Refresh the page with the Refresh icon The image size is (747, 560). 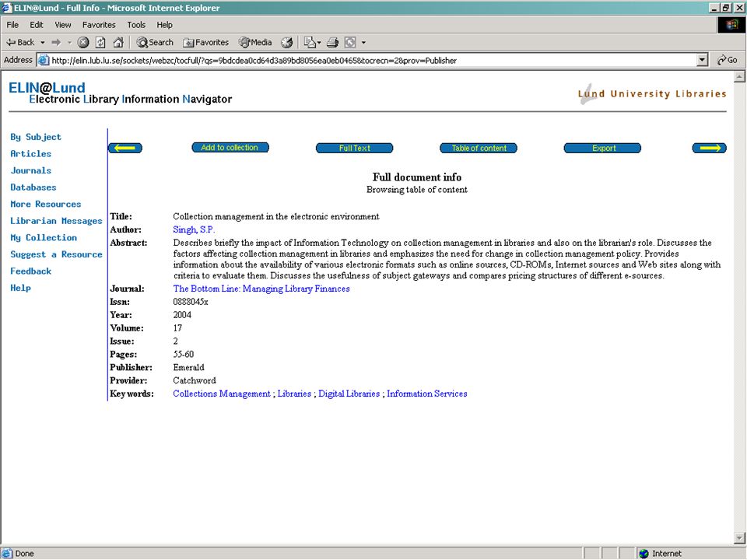coord(100,42)
